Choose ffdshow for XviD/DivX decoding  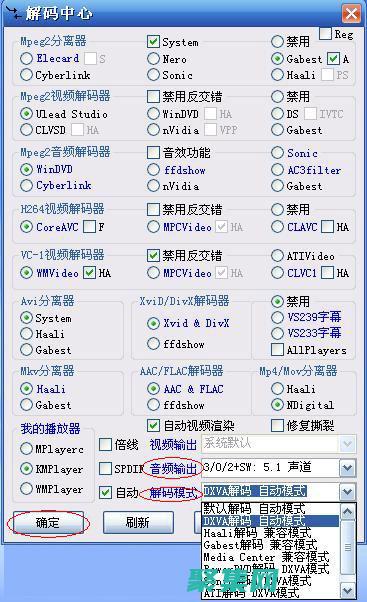point(153,344)
